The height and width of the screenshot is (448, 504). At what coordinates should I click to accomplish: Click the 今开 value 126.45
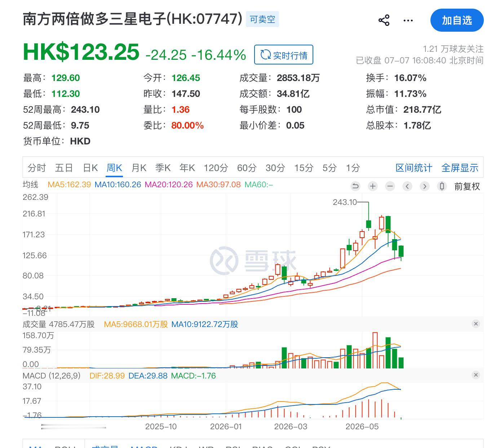[186, 78]
